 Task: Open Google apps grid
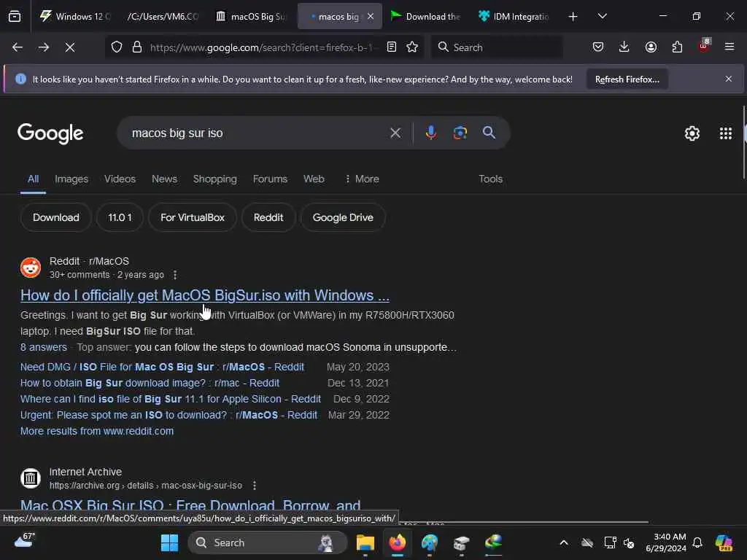[726, 133]
